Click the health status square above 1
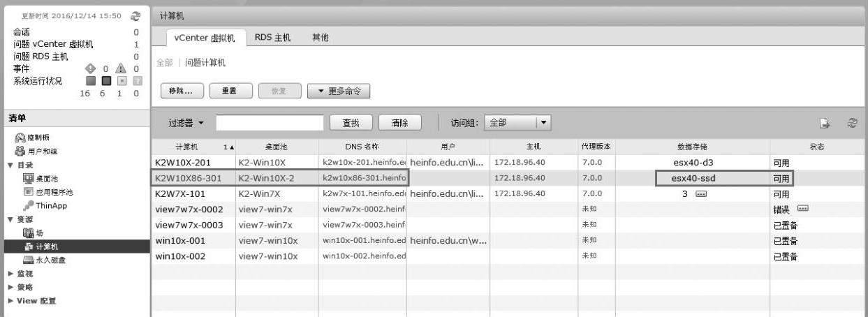868x317 pixels. point(122,81)
